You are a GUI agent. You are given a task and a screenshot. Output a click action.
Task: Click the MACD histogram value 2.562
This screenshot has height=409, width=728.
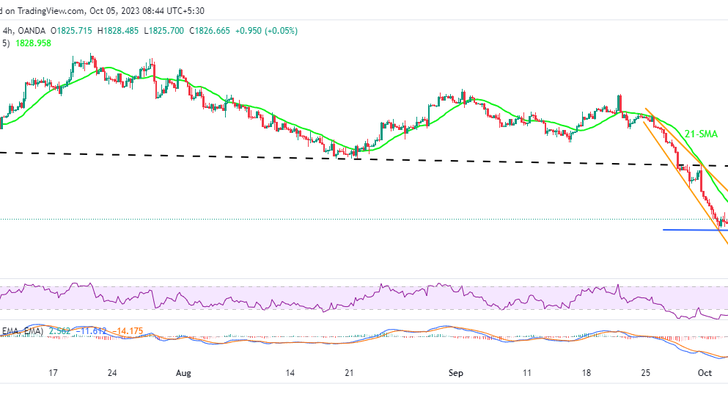tap(60, 331)
